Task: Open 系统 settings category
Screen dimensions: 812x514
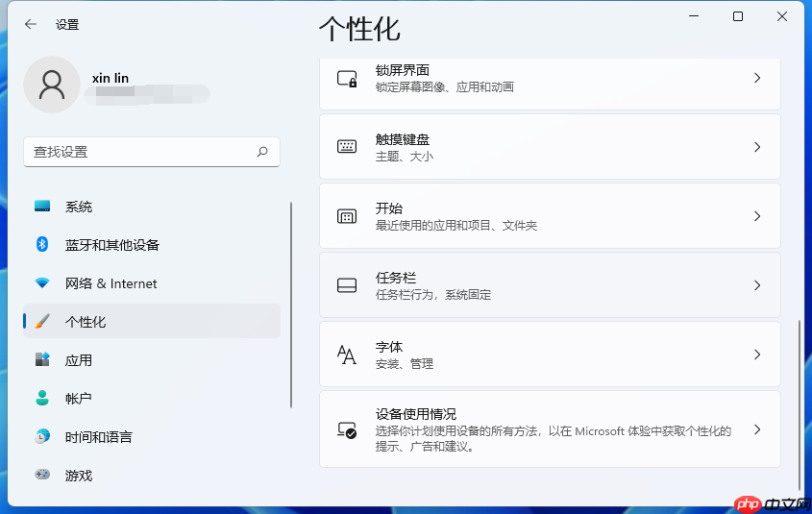Action: pyautogui.click(x=152, y=207)
